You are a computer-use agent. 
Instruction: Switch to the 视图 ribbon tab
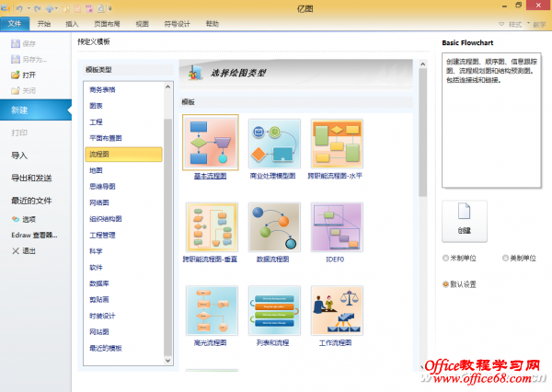143,24
